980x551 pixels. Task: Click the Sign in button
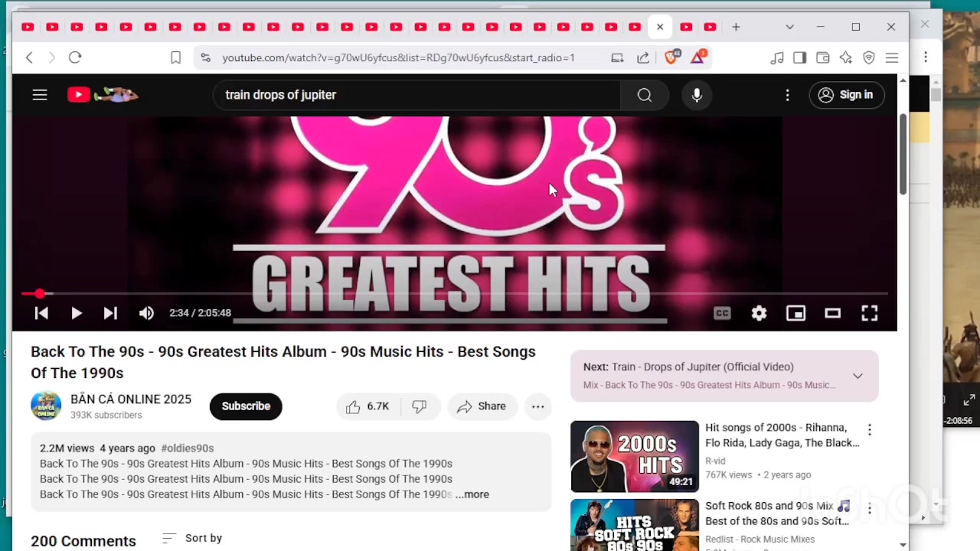tap(845, 95)
